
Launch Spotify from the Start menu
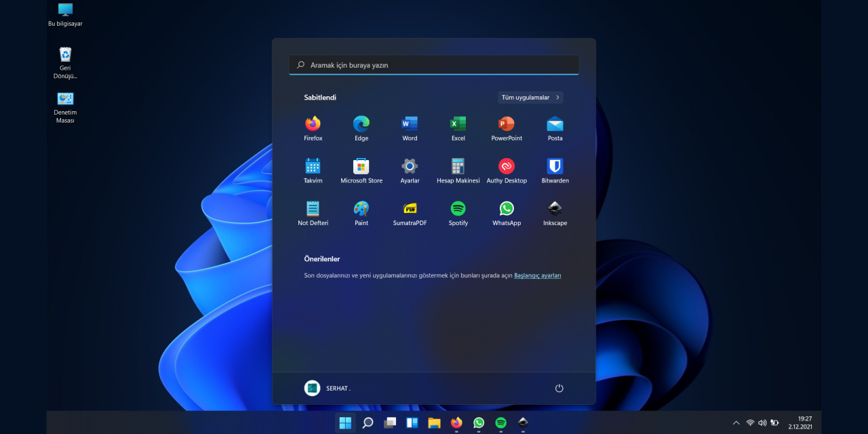(458, 213)
